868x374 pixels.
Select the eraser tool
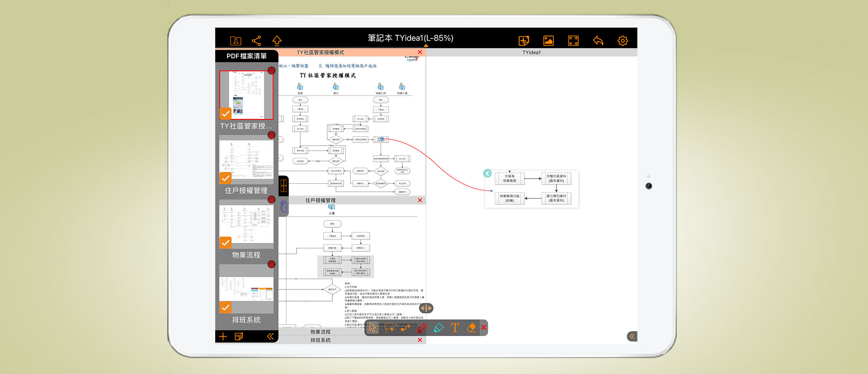pos(472,328)
